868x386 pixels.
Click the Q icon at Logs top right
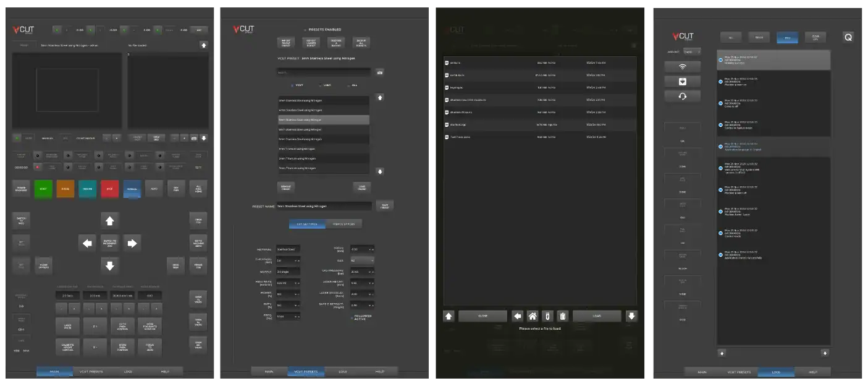pyautogui.click(x=848, y=37)
